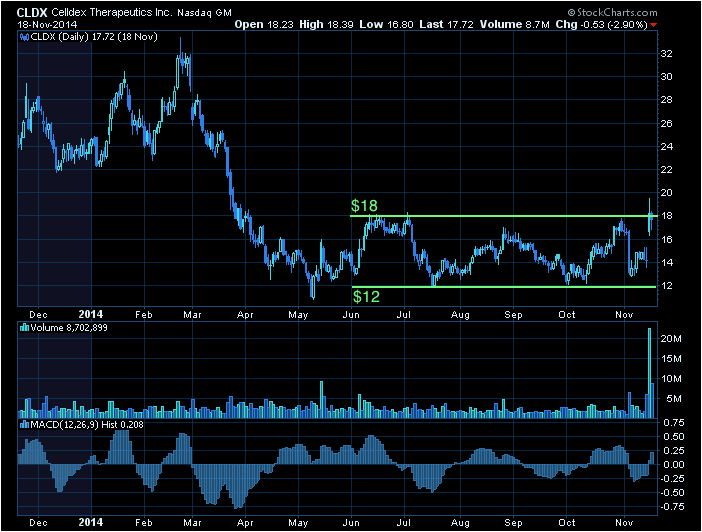Select the Celldex Therapeutics Inc. company name

[x=111, y=13]
